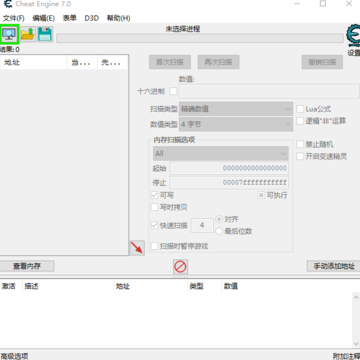
Task: Toggle 快速扫描 checkbox
Action: click(154, 225)
